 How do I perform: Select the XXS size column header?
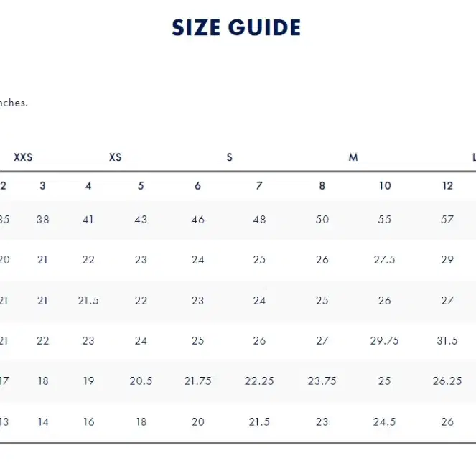pos(23,157)
